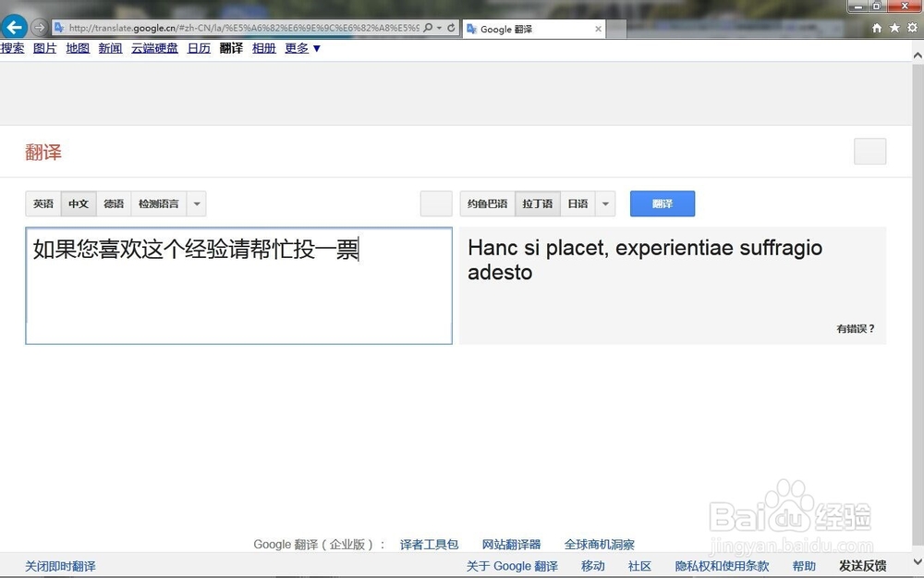Expand the target language dropdown arrow
The height and width of the screenshot is (578, 924).
coord(605,204)
